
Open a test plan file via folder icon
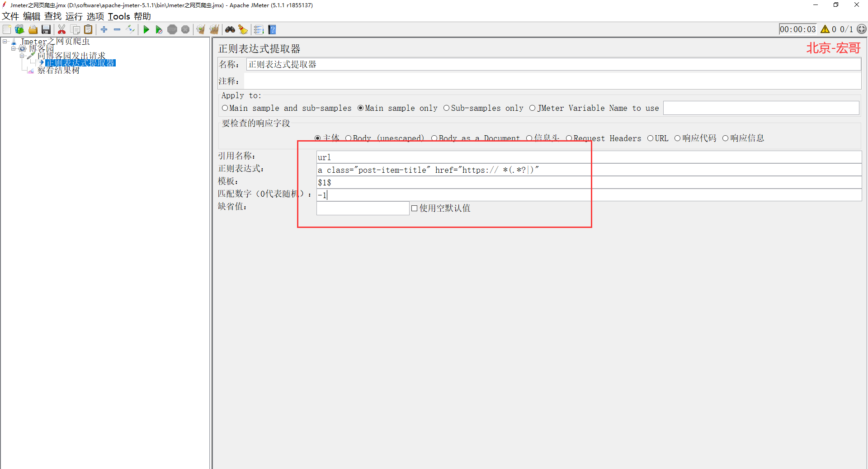click(x=33, y=30)
